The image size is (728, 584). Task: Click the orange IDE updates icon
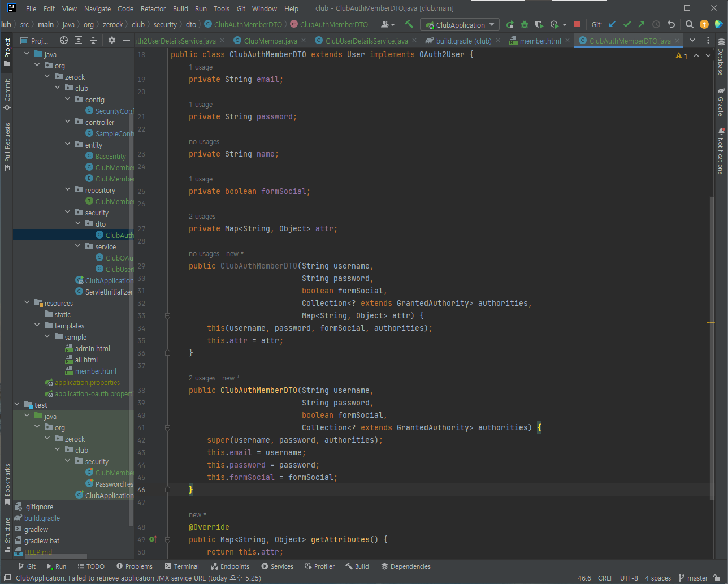704,24
